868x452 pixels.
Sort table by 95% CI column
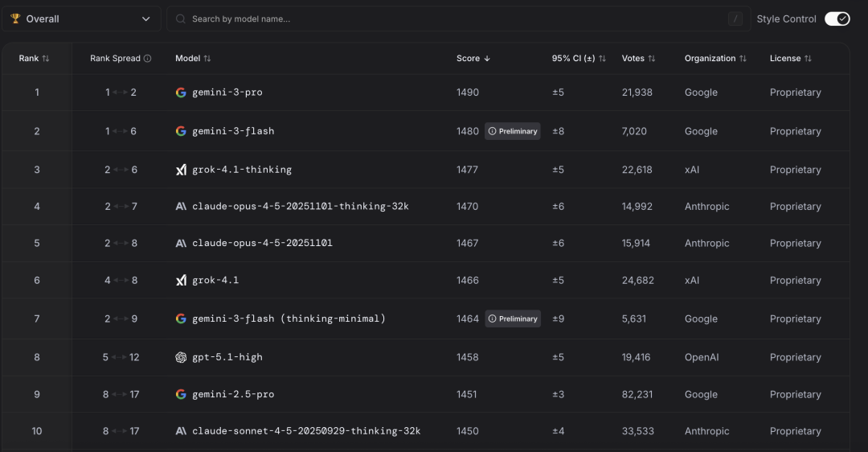point(602,58)
